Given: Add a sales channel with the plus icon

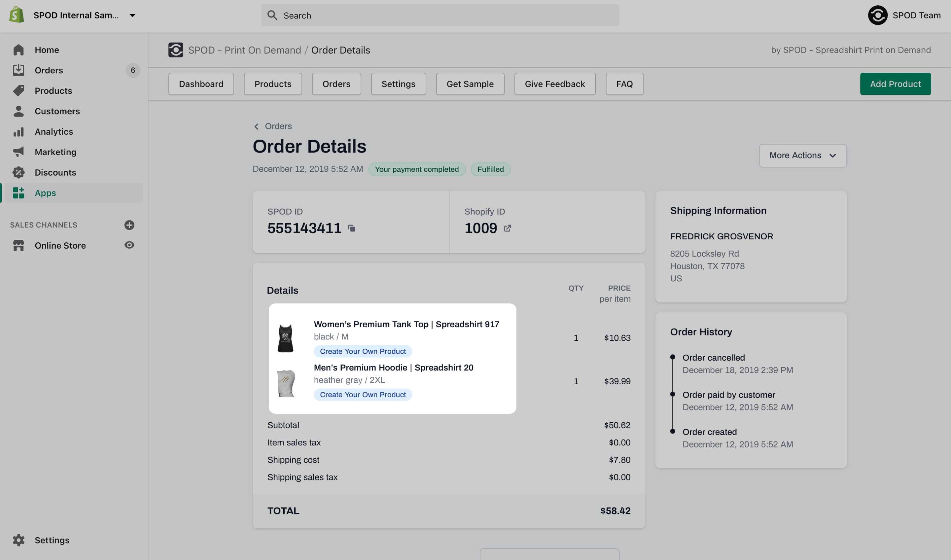Looking at the screenshot, I should coord(129,225).
